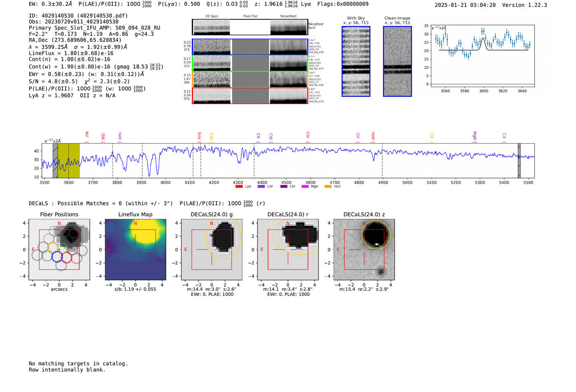Click the No matching targets in catalog text
The width and height of the screenshot is (576, 392).
(78, 364)
